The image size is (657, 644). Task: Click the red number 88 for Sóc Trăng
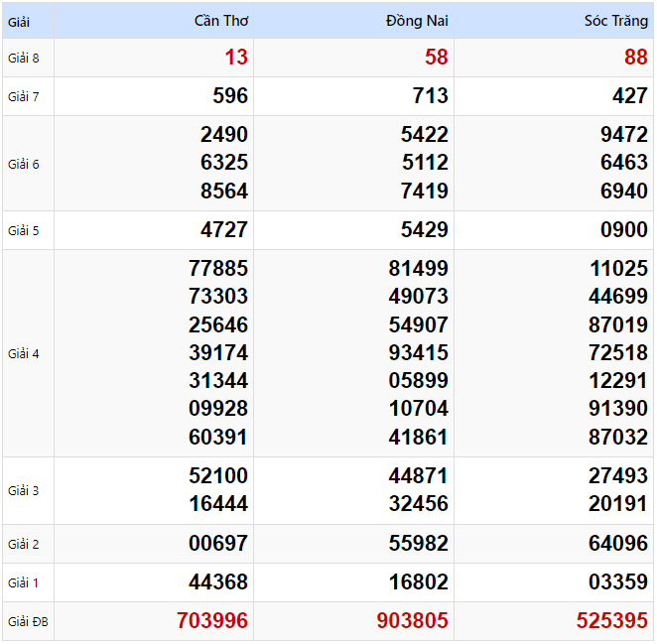pos(635,58)
